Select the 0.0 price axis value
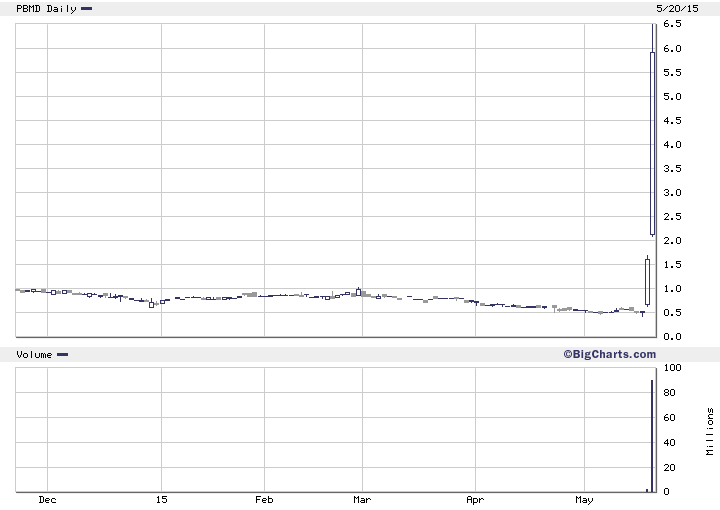The image size is (720, 510). coord(672,336)
